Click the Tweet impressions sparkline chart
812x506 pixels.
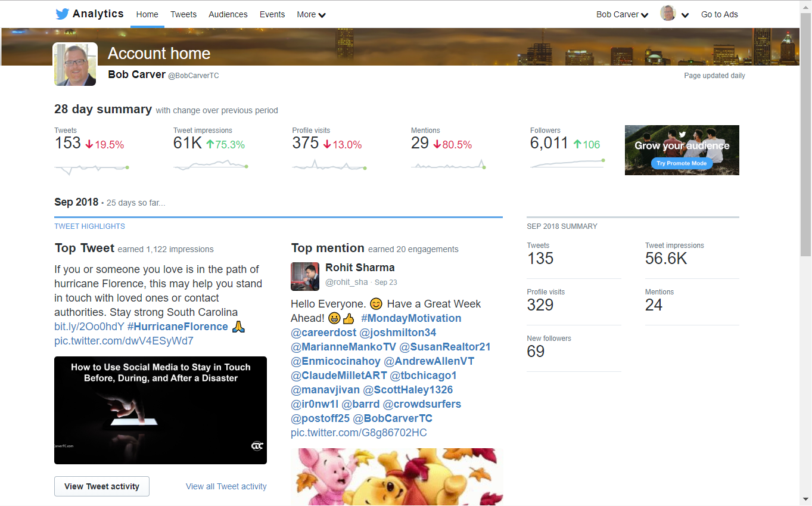210,166
